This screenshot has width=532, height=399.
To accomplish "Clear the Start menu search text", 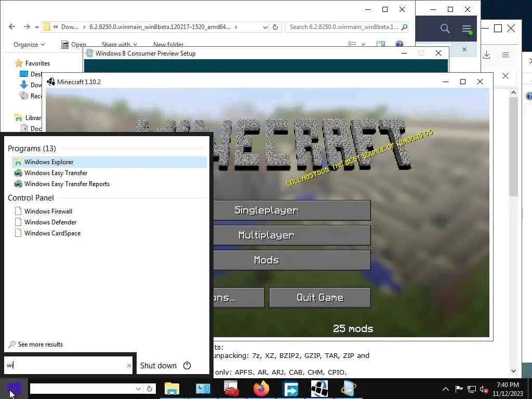I will [129, 365].
